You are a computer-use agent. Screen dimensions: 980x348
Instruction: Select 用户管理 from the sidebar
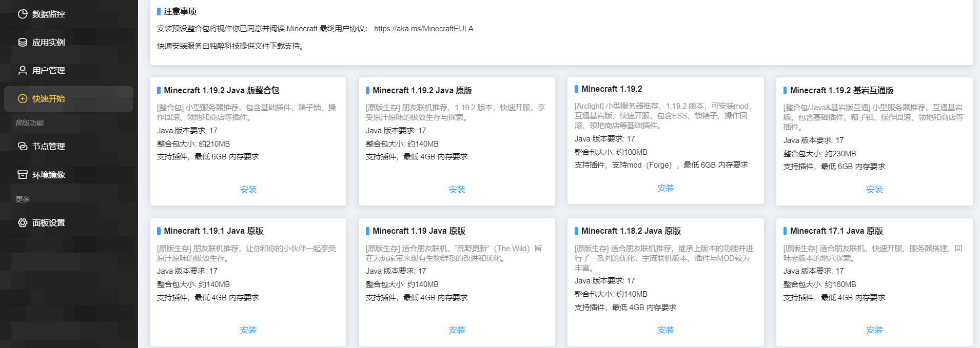69,70
